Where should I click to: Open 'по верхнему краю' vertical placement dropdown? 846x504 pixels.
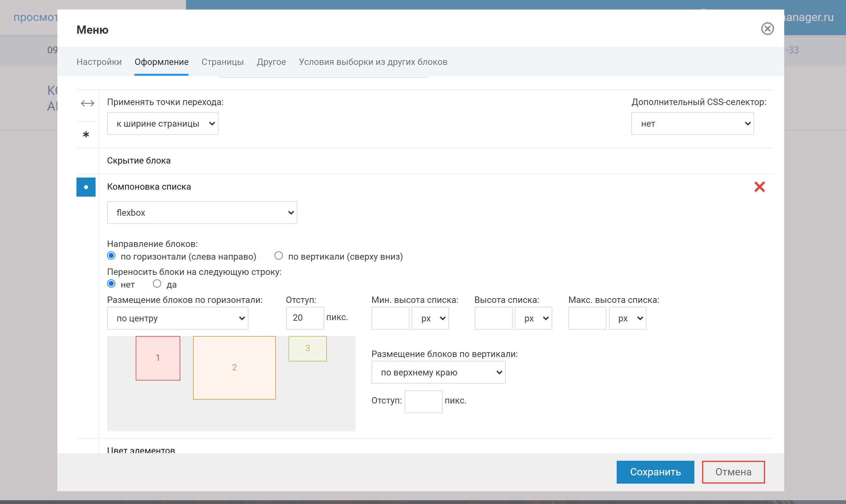[438, 373]
